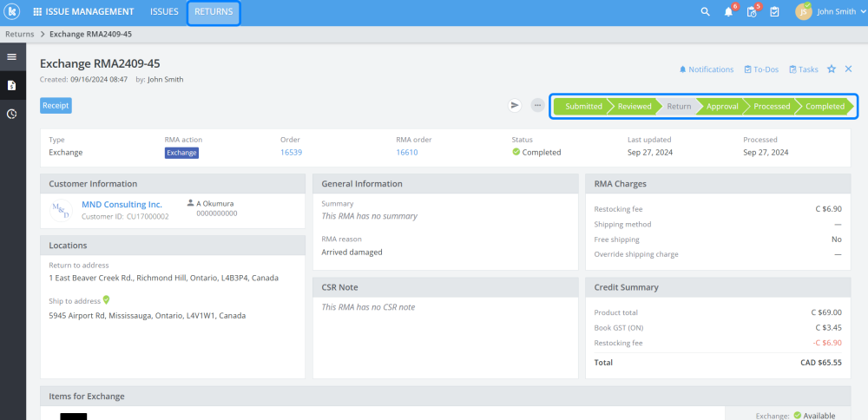Screen dimensions: 868x420
Task: Click the 'Arrived damaged' RMA reason
Action: click(x=352, y=253)
